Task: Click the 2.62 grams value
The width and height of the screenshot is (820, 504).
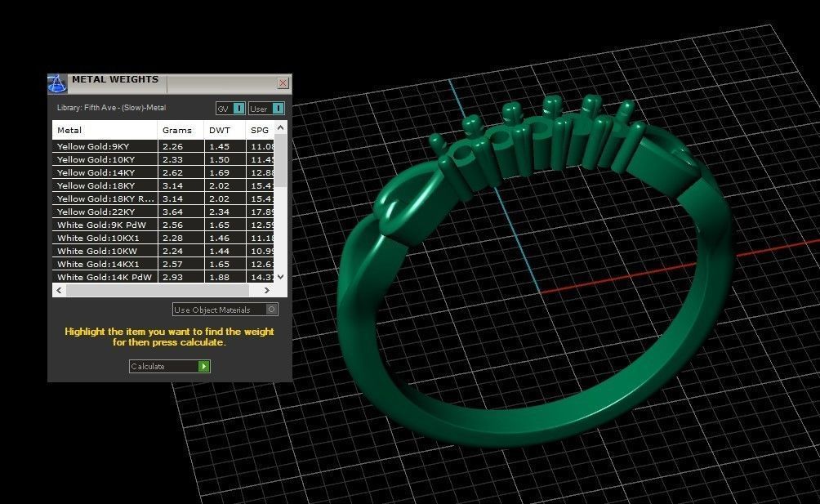Action: (x=172, y=172)
